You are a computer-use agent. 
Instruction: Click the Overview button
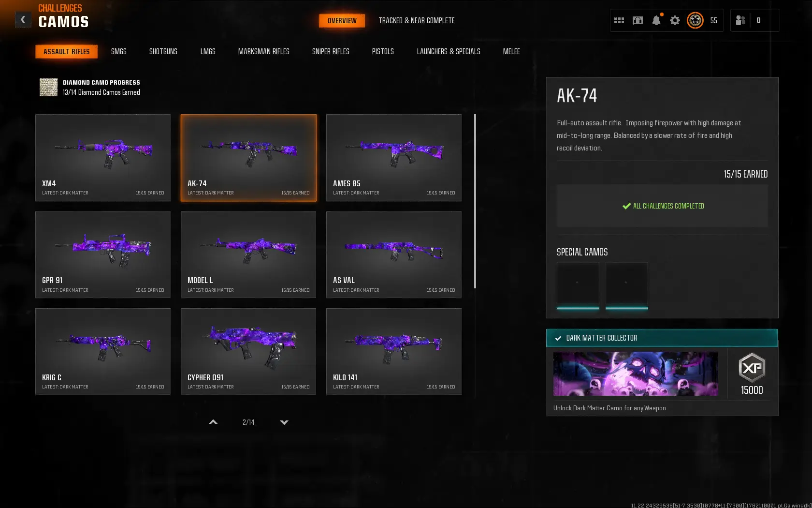coord(342,21)
